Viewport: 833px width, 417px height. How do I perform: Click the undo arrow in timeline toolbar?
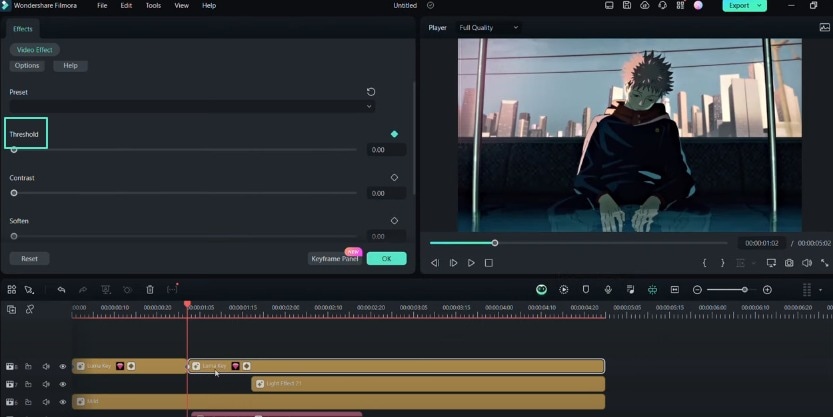pyautogui.click(x=61, y=290)
